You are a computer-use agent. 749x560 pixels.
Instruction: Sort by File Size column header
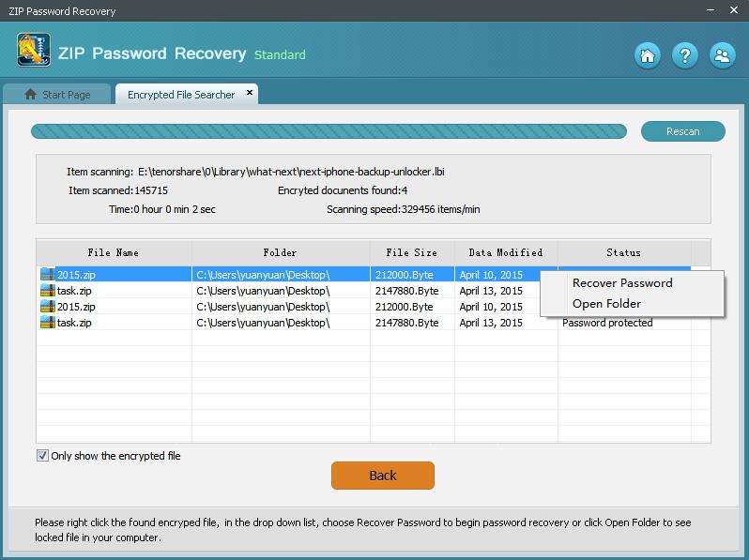(x=412, y=252)
